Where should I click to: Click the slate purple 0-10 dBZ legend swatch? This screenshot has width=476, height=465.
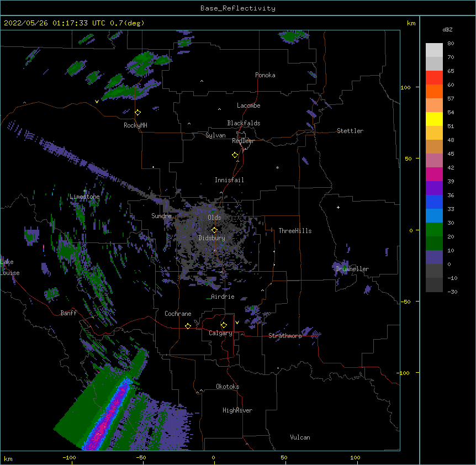[434, 257]
